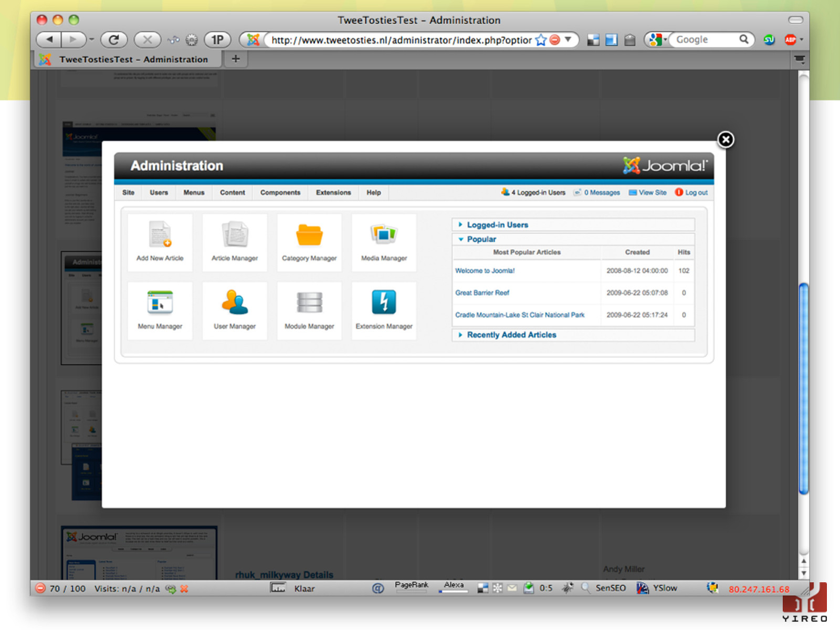
Task: Open Add New Article icon
Action: [x=160, y=242]
